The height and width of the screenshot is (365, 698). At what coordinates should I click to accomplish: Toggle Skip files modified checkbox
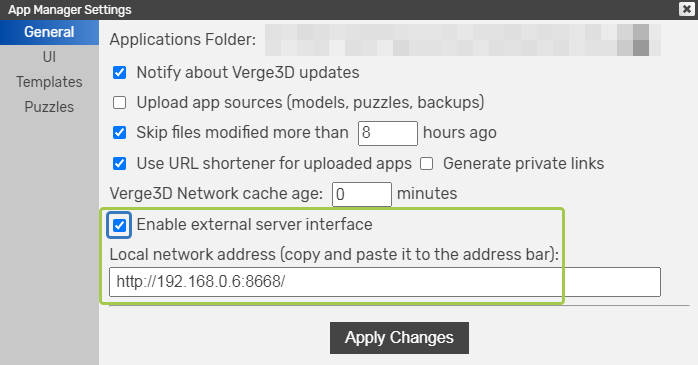(x=119, y=133)
